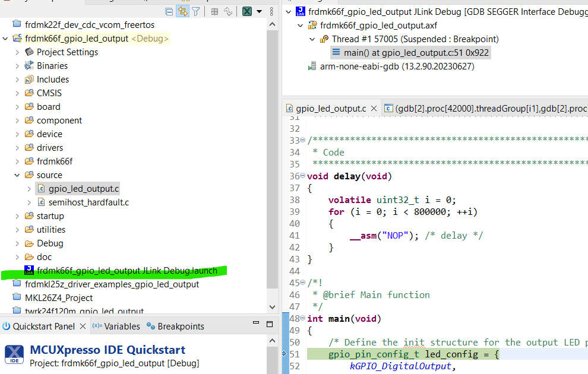The image size is (588, 374).
Task: Collapse the frdmk66f_gpio_led_output project node
Action: pos(5,39)
